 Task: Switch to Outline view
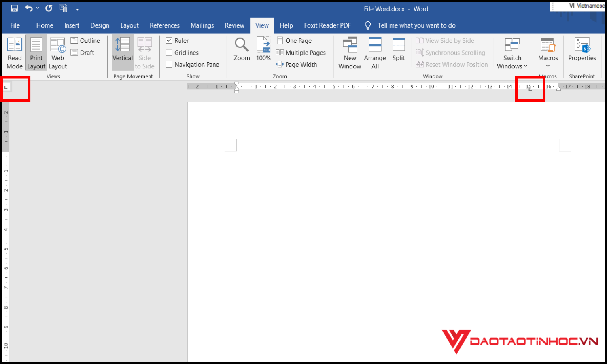coord(85,40)
